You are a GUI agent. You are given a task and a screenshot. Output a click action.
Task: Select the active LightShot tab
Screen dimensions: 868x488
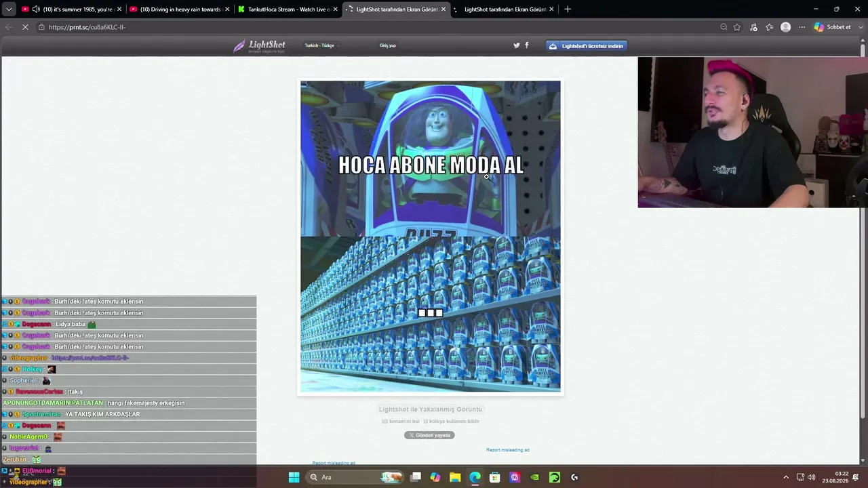click(395, 9)
